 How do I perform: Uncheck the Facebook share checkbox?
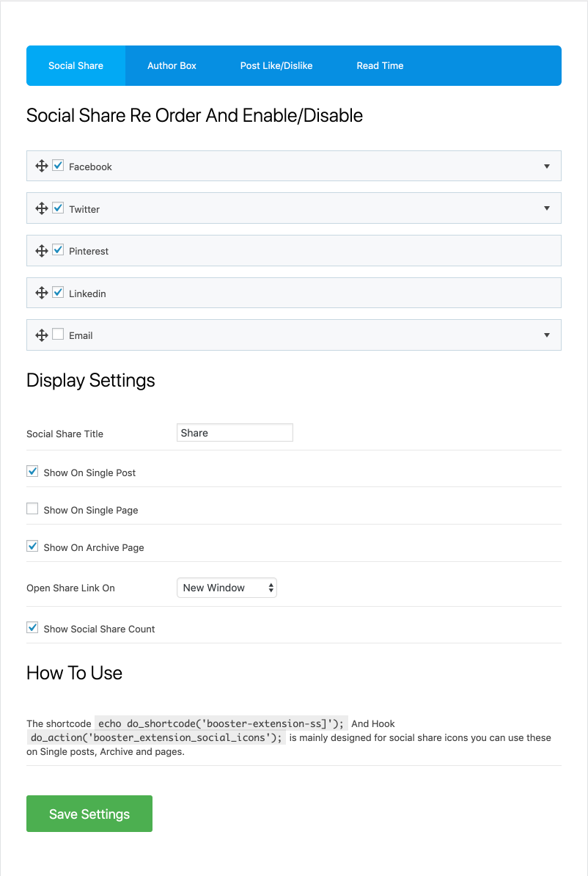pyautogui.click(x=58, y=166)
